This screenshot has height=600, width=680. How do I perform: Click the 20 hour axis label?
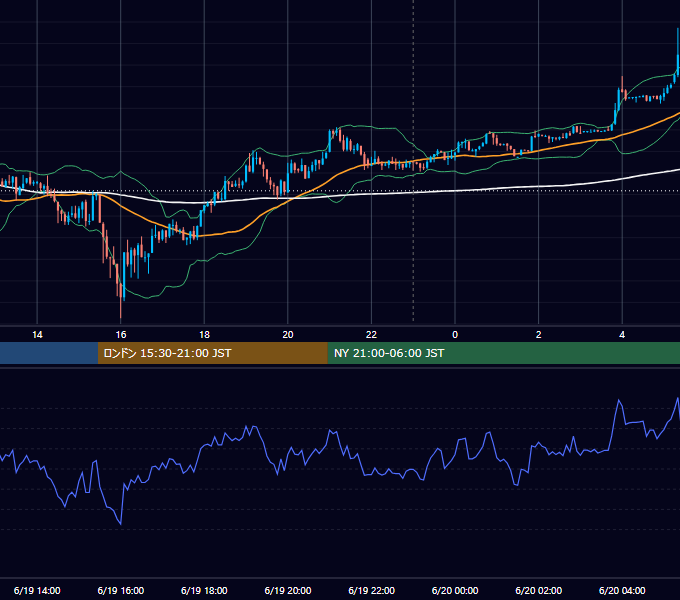[288, 335]
